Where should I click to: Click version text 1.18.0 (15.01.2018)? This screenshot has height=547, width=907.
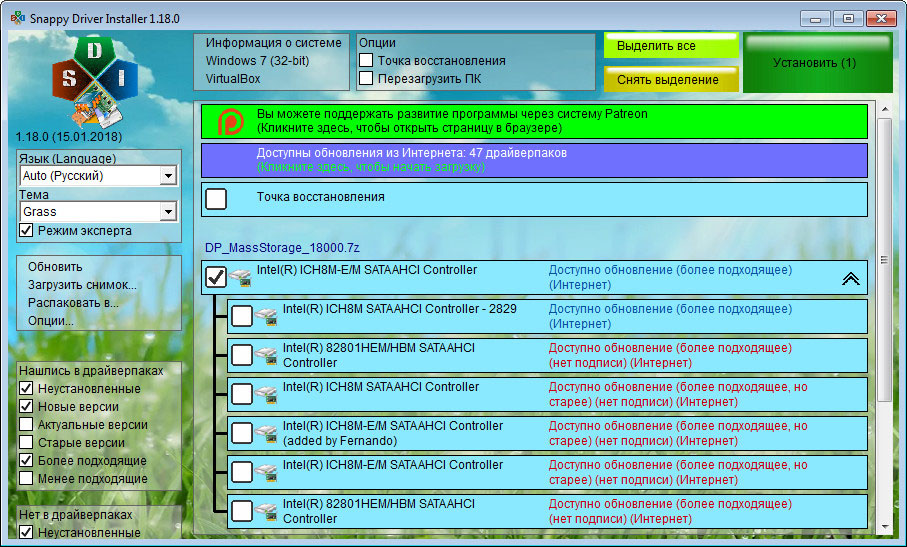(68, 136)
